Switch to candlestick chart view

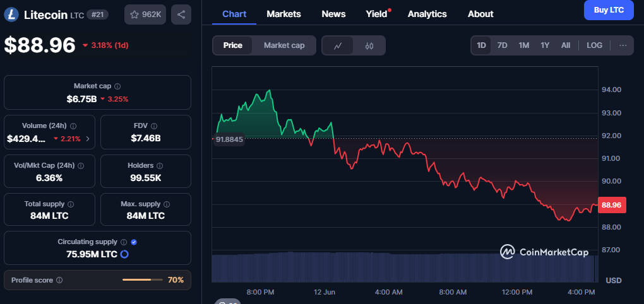pos(369,45)
